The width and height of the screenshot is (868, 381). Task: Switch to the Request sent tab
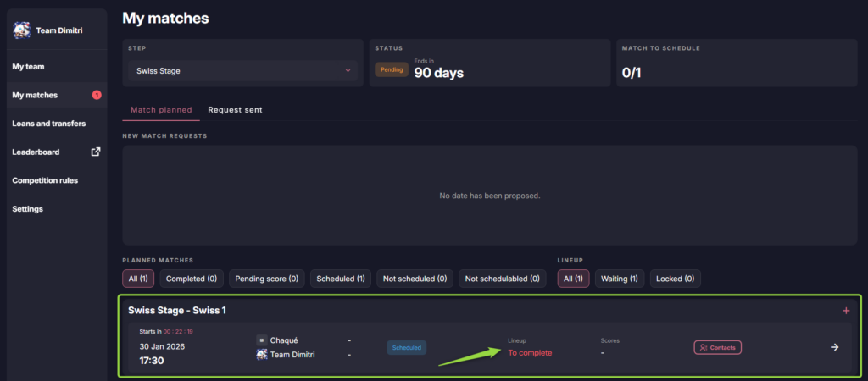[x=235, y=110]
